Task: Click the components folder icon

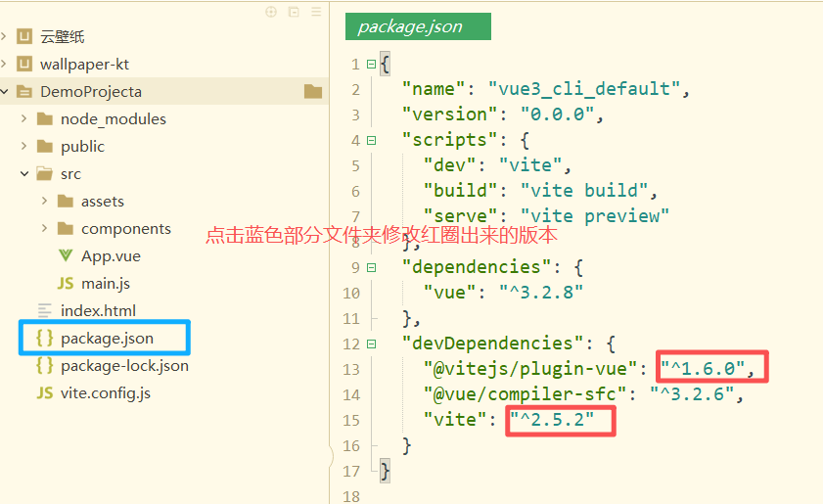Action: (66, 228)
